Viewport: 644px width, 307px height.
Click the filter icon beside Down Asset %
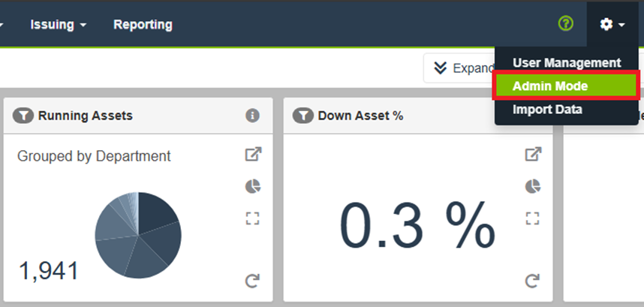point(303,116)
